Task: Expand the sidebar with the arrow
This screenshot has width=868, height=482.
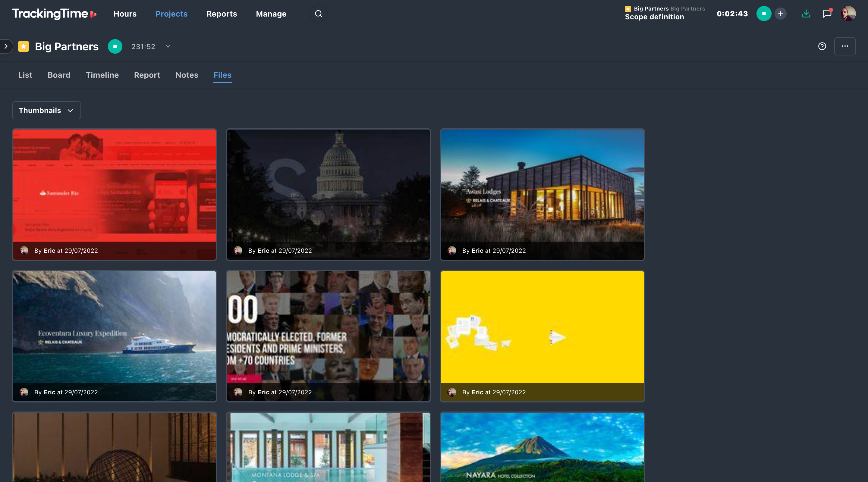Action: click(x=6, y=46)
